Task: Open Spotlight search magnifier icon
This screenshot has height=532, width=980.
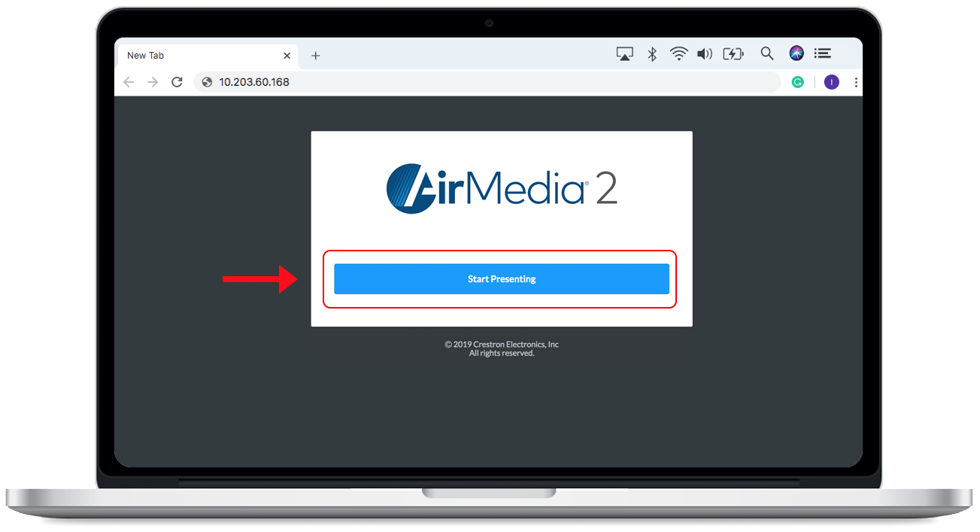Action: click(767, 53)
